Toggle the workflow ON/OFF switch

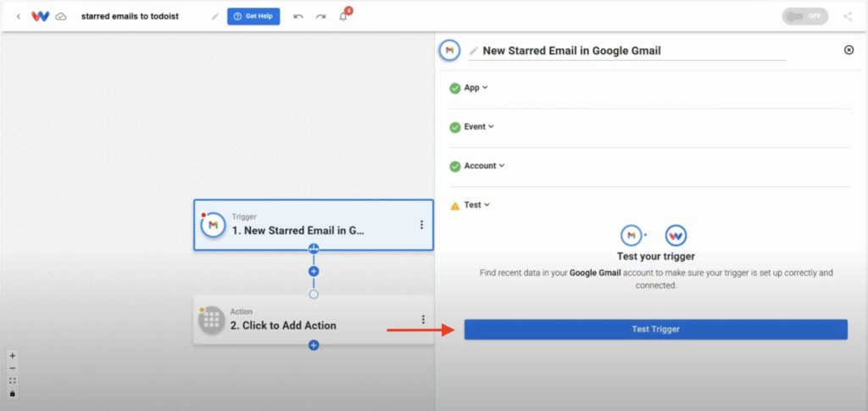[x=805, y=16]
